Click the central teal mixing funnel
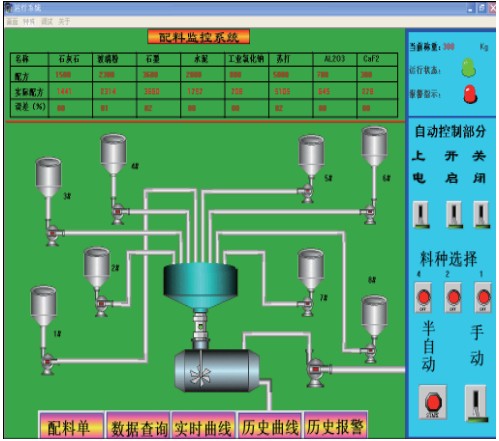This screenshot has height=441, width=499. point(200,286)
